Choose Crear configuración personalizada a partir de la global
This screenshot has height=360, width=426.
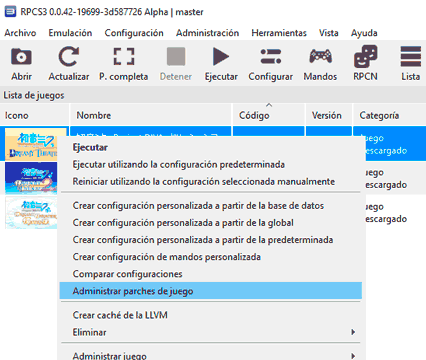[x=211, y=223]
